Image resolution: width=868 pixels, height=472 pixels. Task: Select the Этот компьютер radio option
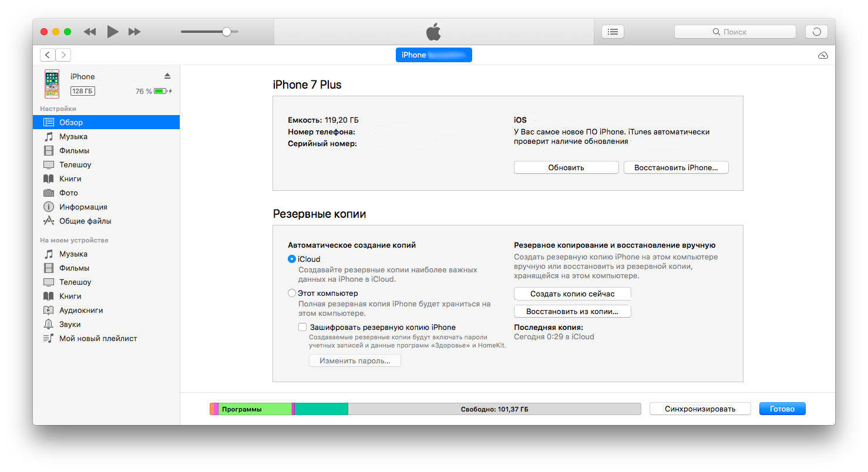pyautogui.click(x=292, y=293)
